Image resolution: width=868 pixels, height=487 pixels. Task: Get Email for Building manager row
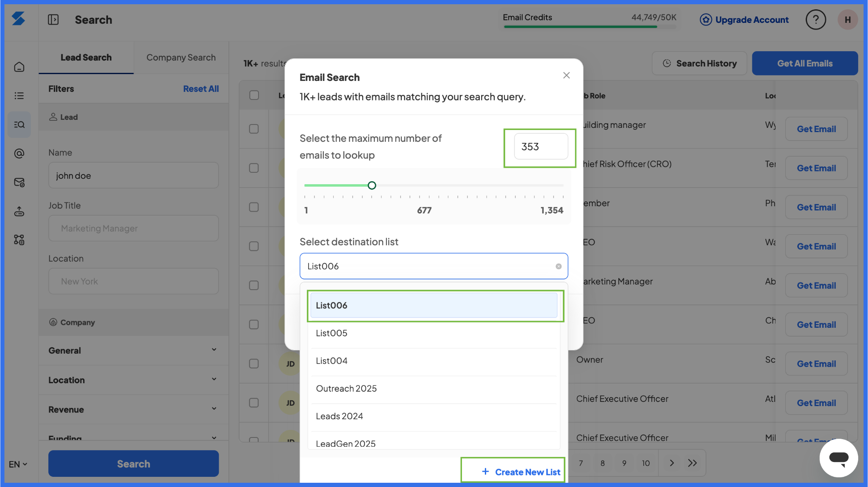click(816, 129)
